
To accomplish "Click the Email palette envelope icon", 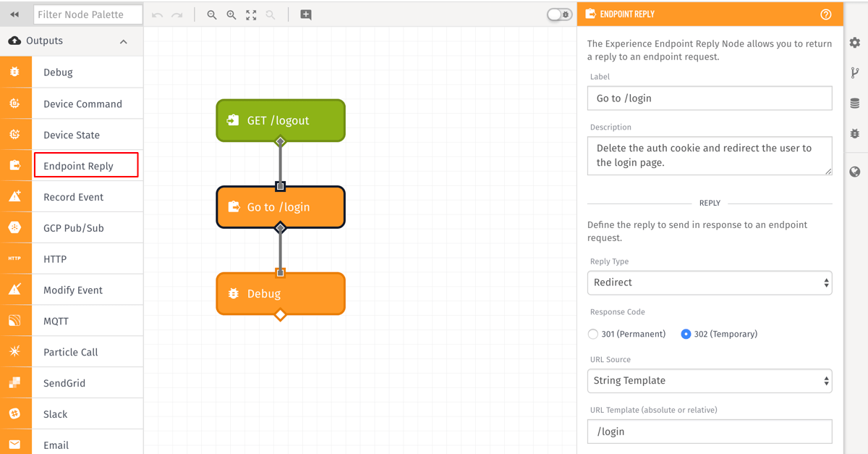I will [x=15, y=444].
